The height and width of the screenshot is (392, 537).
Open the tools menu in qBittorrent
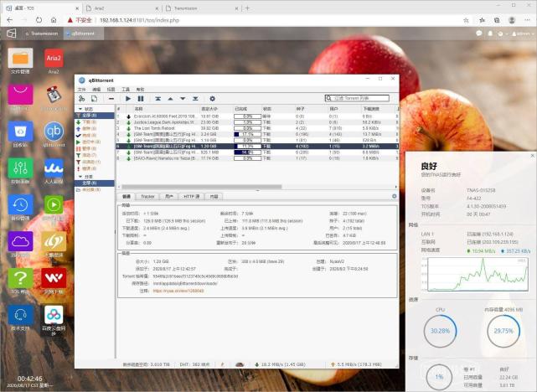126,89
